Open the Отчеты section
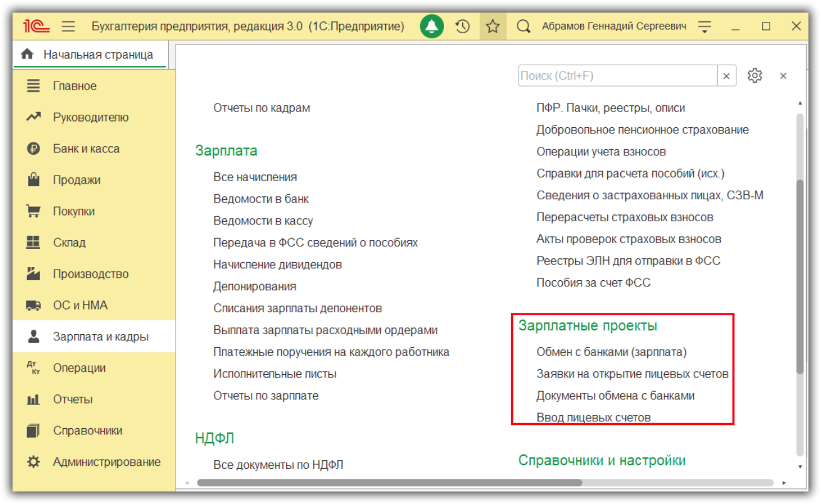 94,399
